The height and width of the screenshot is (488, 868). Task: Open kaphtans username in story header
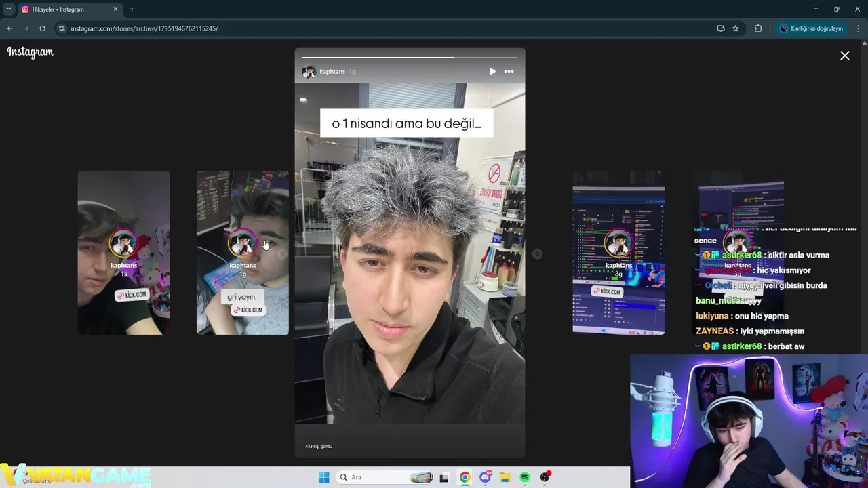(x=332, y=71)
